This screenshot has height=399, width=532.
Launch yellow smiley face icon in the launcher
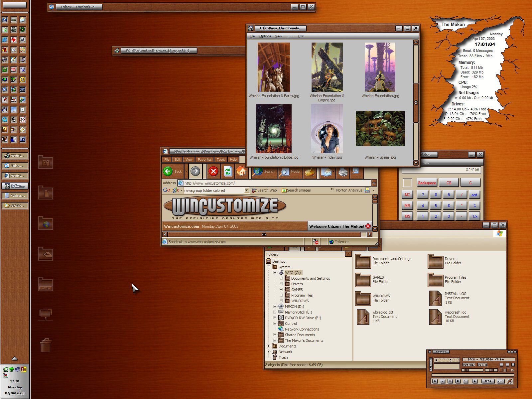(x=23, y=79)
